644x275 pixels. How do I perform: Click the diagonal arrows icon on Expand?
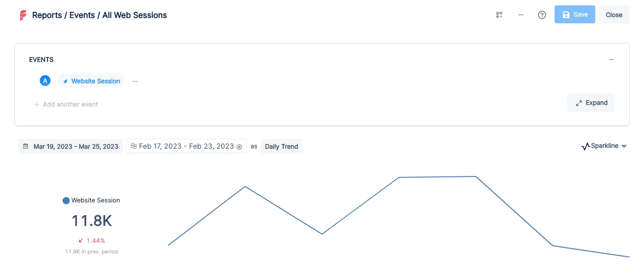coord(578,103)
